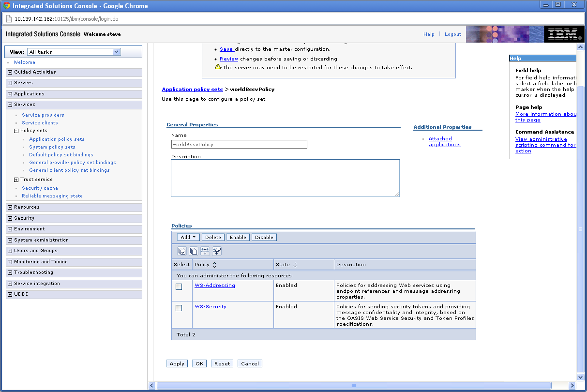Click the page icon in address bar
The height and width of the screenshot is (392, 587).
tap(9, 19)
